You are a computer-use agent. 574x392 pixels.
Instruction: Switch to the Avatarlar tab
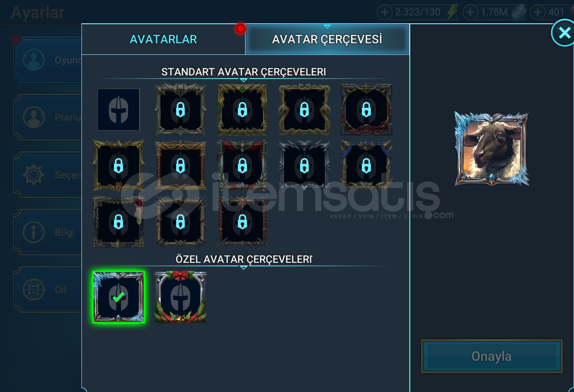(163, 39)
